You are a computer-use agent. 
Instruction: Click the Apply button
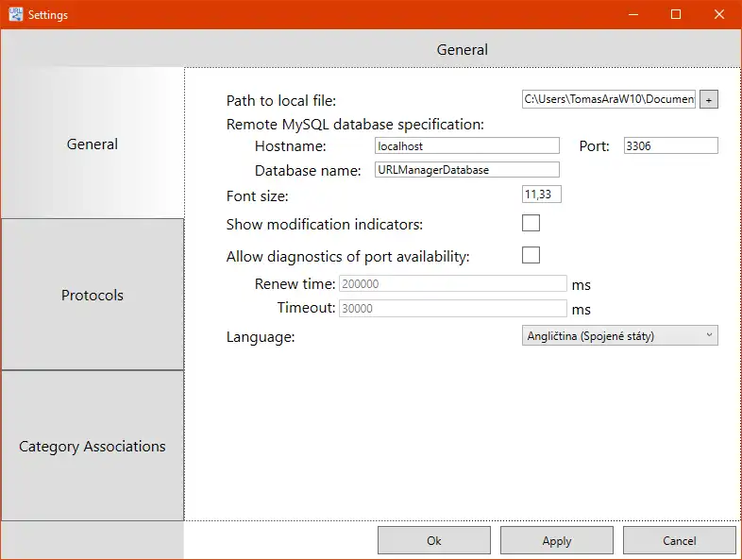point(557,540)
